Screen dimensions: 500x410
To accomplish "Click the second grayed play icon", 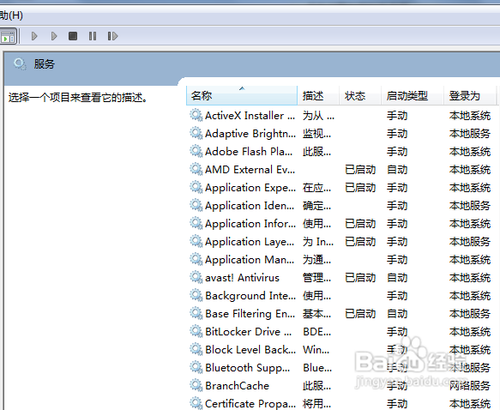I will (54, 36).
